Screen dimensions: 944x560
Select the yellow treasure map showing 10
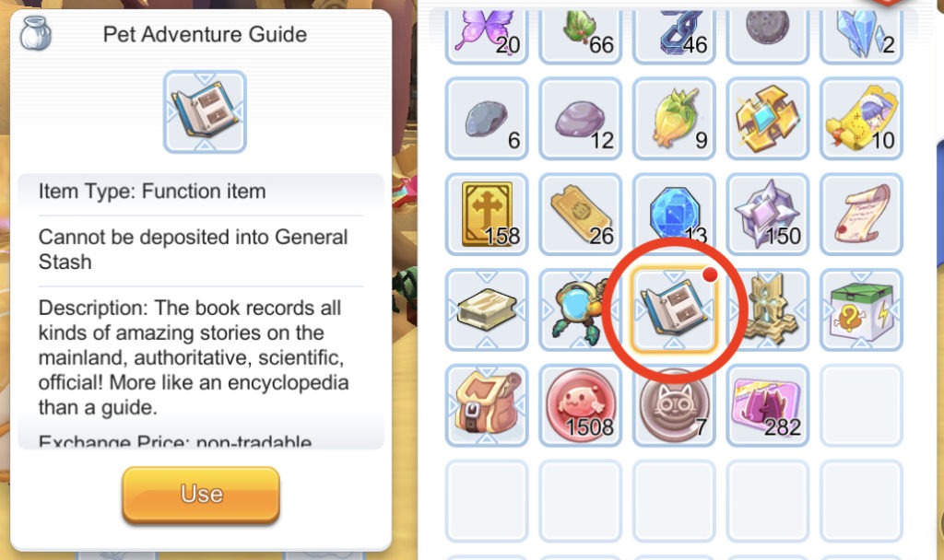(862, 119)
